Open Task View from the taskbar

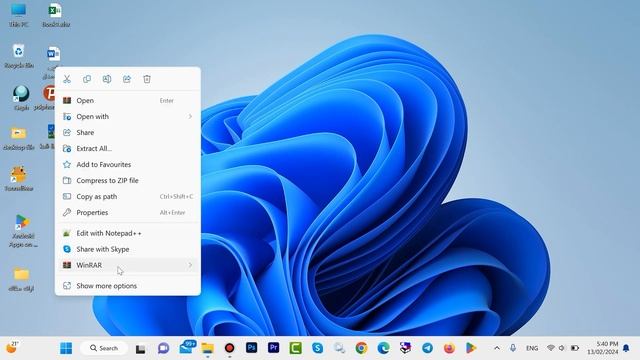pos(141,348)
